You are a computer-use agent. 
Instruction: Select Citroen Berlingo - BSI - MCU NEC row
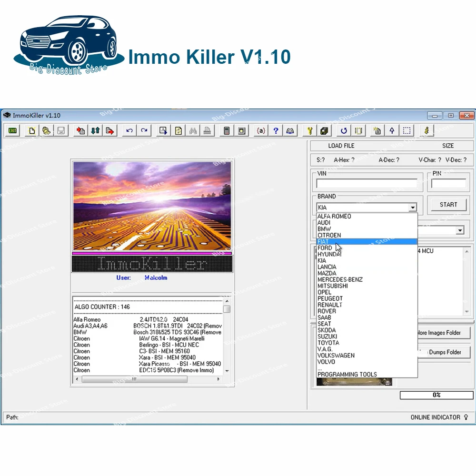click(148, 345)
